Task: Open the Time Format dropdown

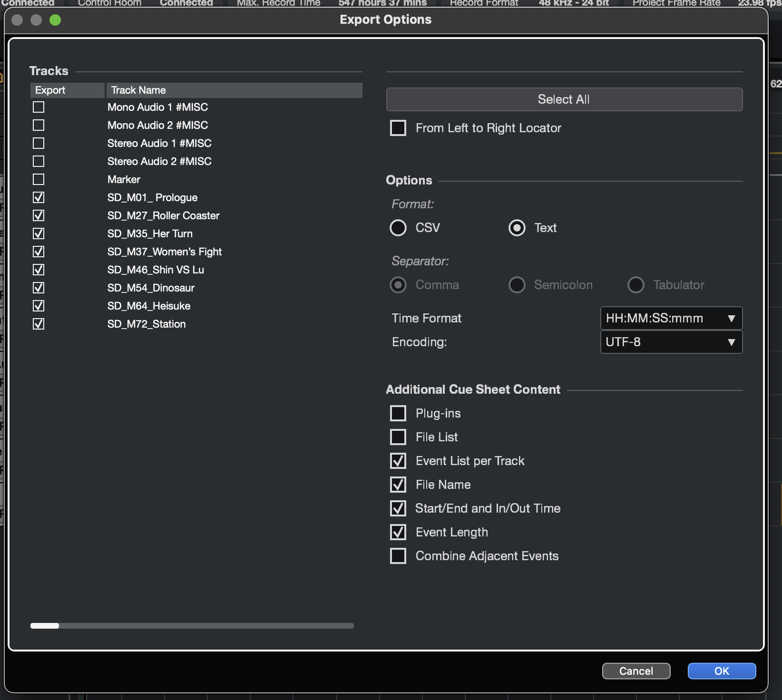Action: (671, 318)
